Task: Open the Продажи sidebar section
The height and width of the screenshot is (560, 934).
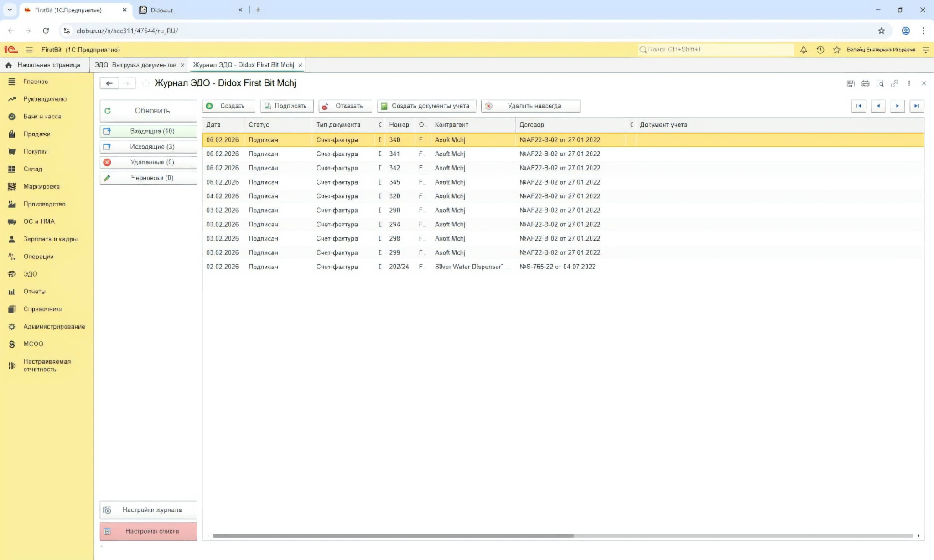Action: click(x=36, y=134)
